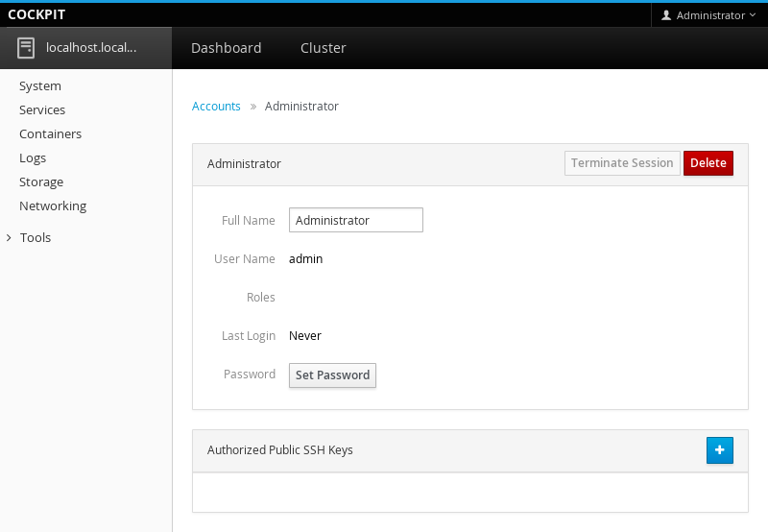
Task: Go to the Services page
Action: coord(42,109)
